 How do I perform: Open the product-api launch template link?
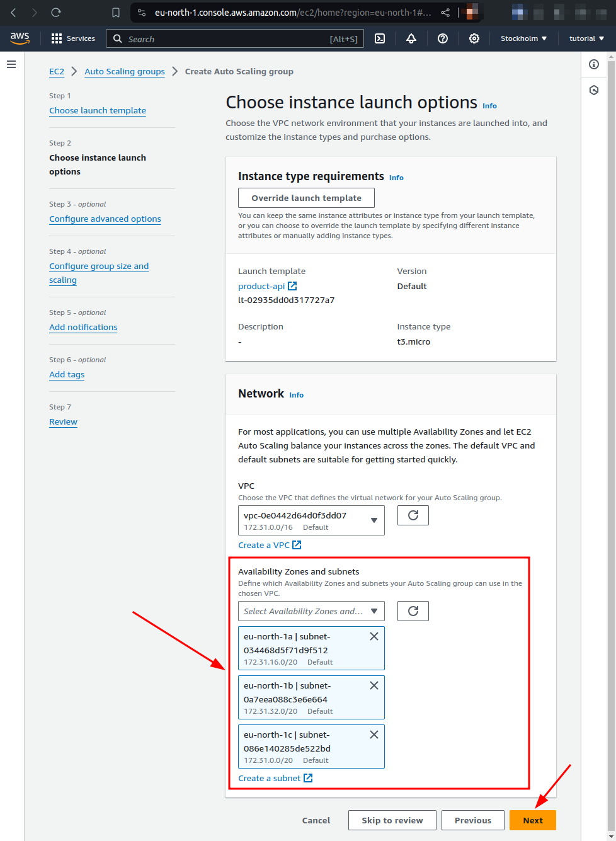(263, 286)
